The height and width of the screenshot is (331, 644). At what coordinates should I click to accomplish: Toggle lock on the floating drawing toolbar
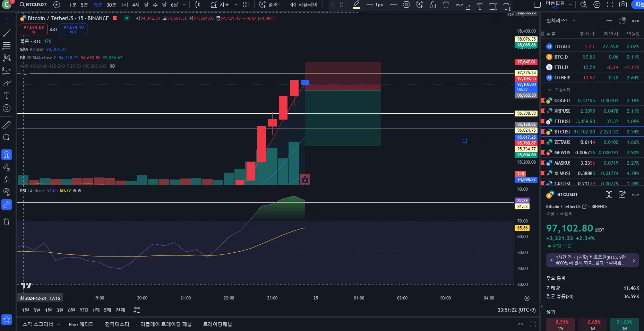click(x=433, y=5)
